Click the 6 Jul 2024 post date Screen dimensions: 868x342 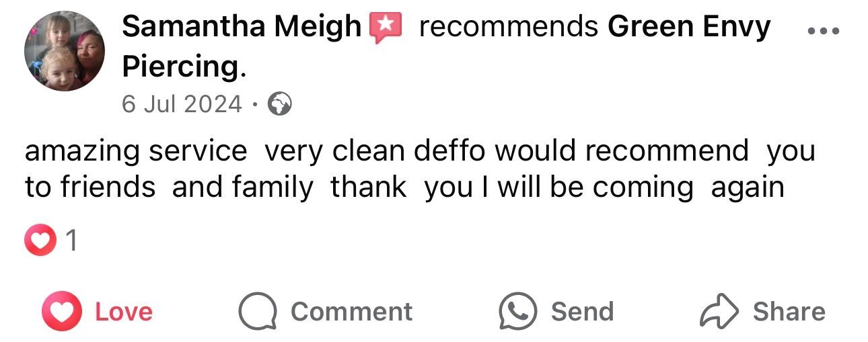[x=181, y=103]
